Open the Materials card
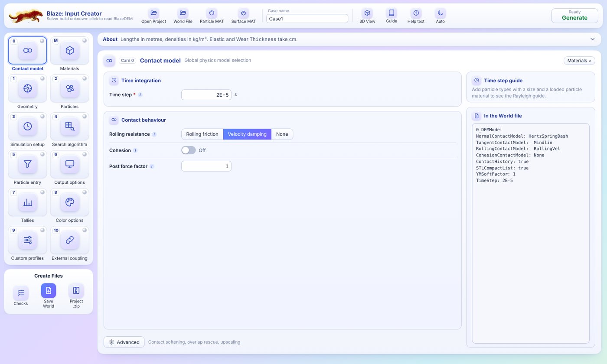Image resolution: width=607 pixels, height=364 pixels. 69,51
